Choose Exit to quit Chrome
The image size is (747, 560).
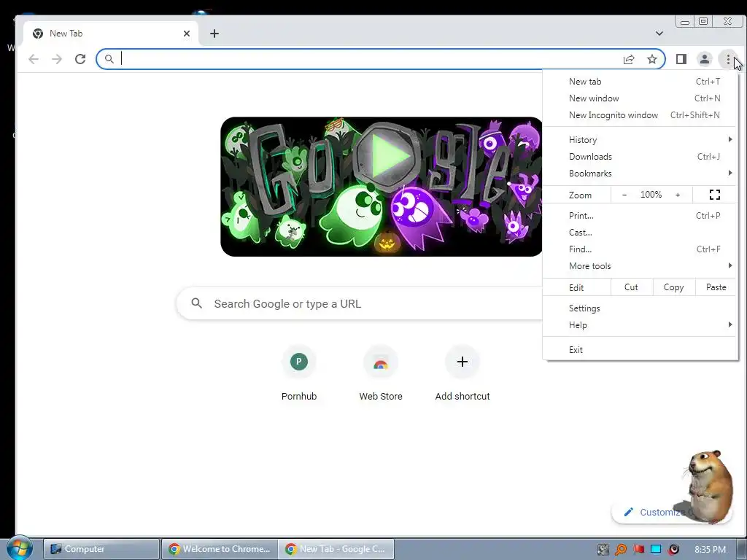tap(640, 349)
